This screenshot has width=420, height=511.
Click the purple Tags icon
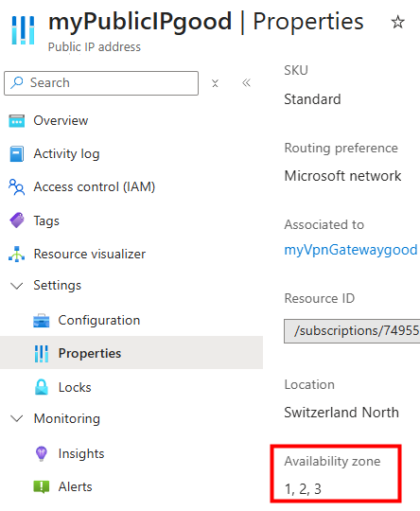click(17, 220)
